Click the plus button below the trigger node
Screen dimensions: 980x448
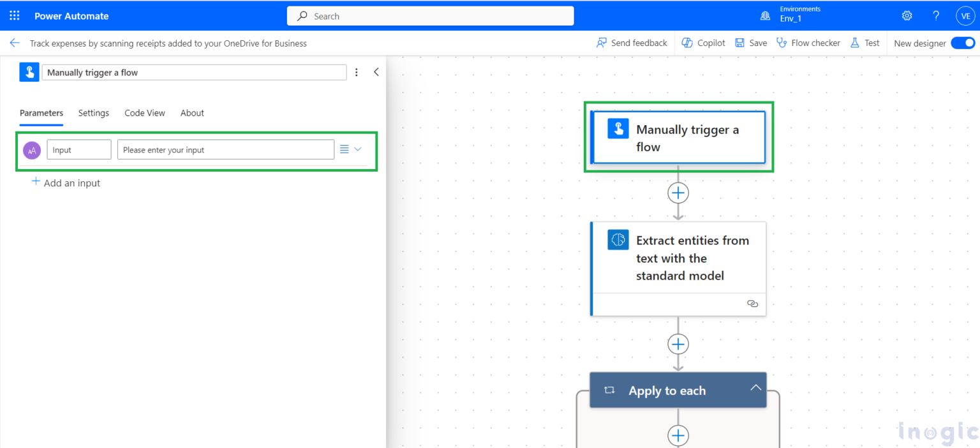(x=678, y=192)
